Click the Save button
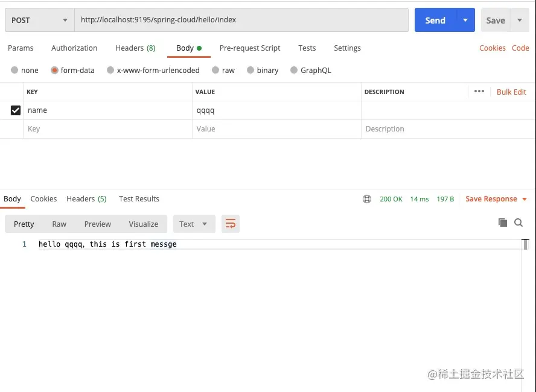Screen dimensions: 536x392 (496, 20)
